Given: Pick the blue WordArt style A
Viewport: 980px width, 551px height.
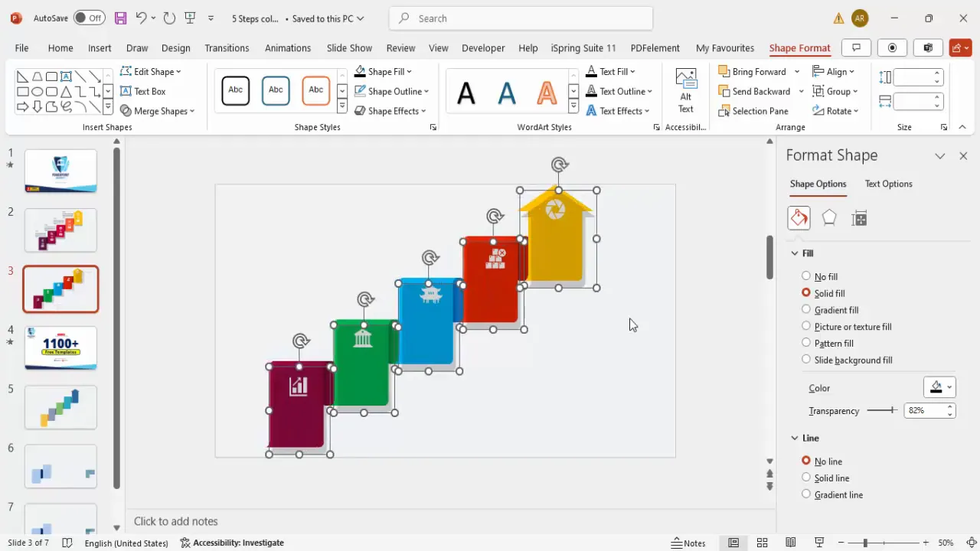Looking at the screenshot, I should [x=506, y=93].
